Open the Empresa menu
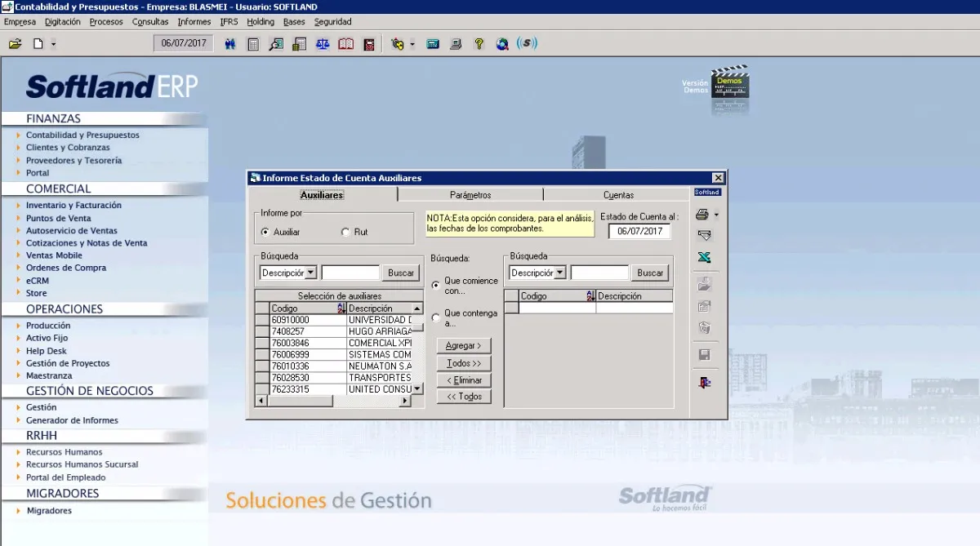Image resolution: width=980 pixels, height=546 pixels. tap(20, 22)
